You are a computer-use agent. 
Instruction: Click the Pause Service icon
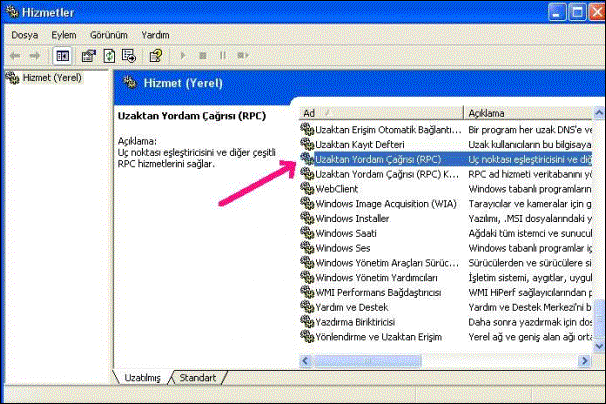coord(223,56)
